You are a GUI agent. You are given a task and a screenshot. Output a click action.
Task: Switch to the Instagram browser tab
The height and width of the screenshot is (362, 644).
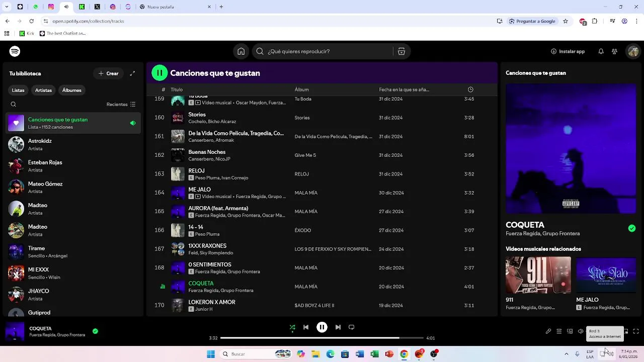tap(51, 7)
